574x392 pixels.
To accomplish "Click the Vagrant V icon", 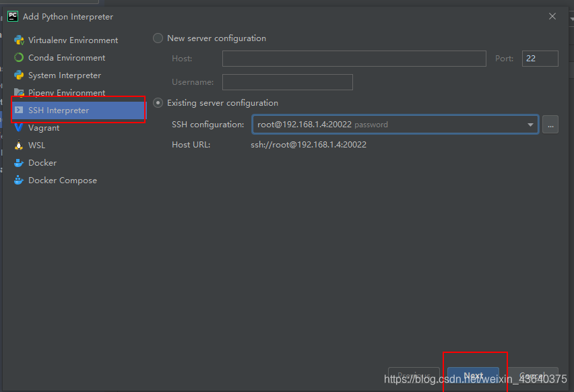I will coord(19,127).
